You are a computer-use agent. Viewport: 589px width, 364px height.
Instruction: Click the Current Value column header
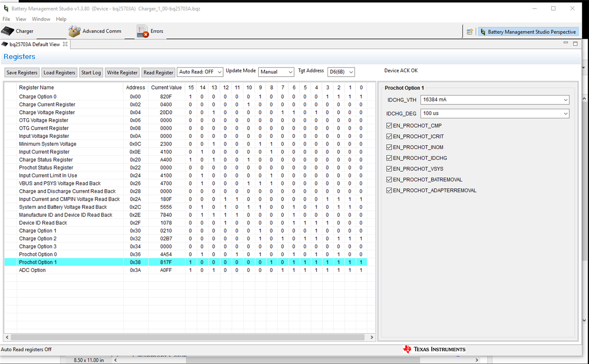[166, 88]
